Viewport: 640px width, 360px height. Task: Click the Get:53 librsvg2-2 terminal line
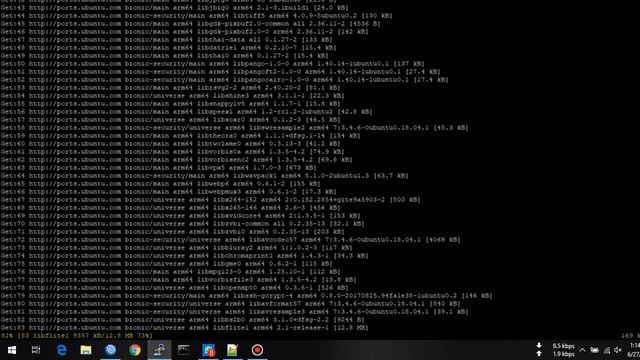[x=171, y=88]
